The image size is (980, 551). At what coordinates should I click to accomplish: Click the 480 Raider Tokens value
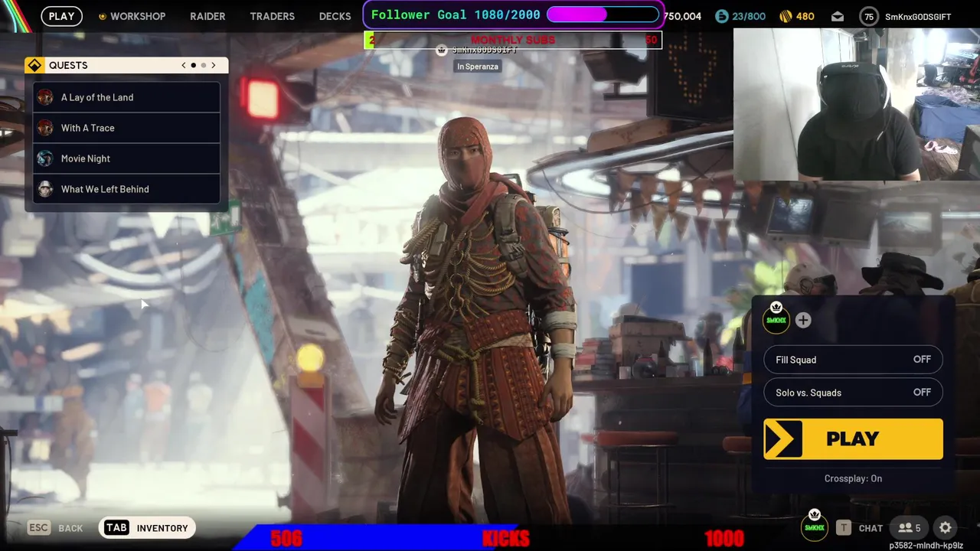pos(805,16)
